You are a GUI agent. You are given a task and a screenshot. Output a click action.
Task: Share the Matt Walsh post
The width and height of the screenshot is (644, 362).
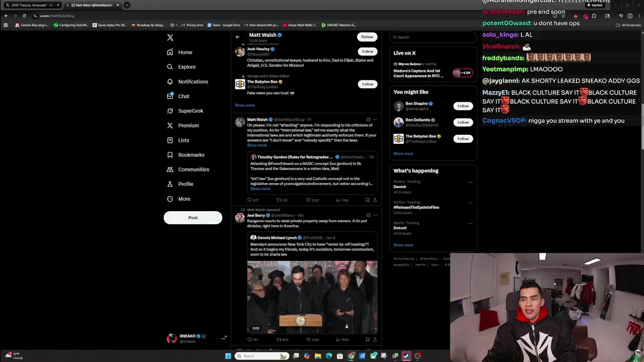pyautogui.click(x=375, y=200)
